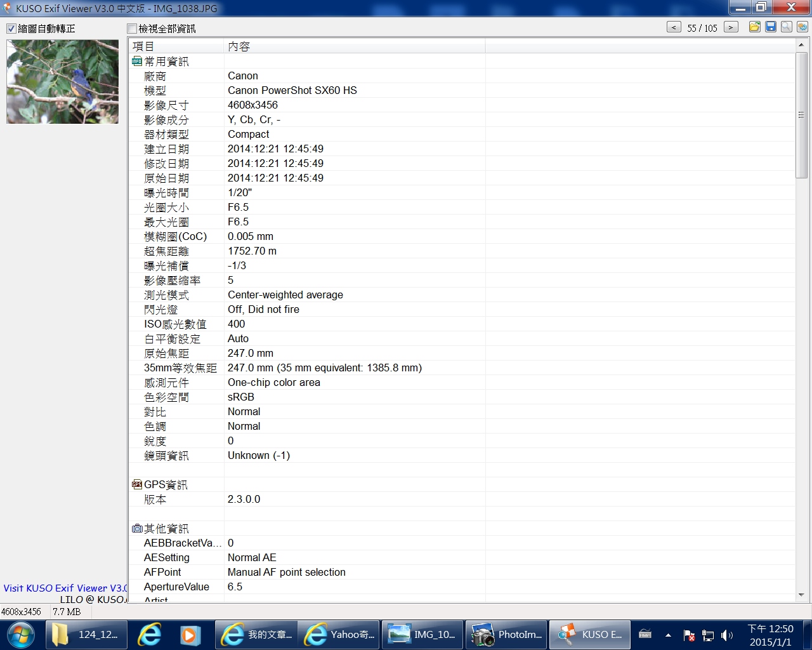Select the 原始日期 row label
This screenshot has width=812, height=650.
point(166,178)
